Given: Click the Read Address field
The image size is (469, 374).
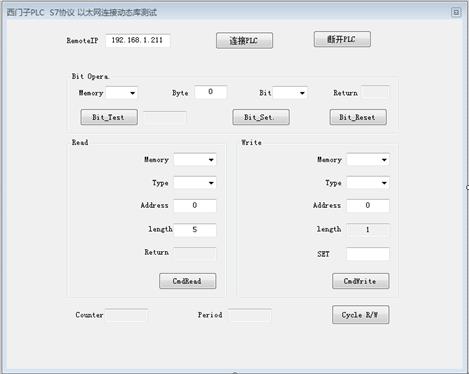Looking at the screenshot, I should pyautogui.click(x=195, y=205).
